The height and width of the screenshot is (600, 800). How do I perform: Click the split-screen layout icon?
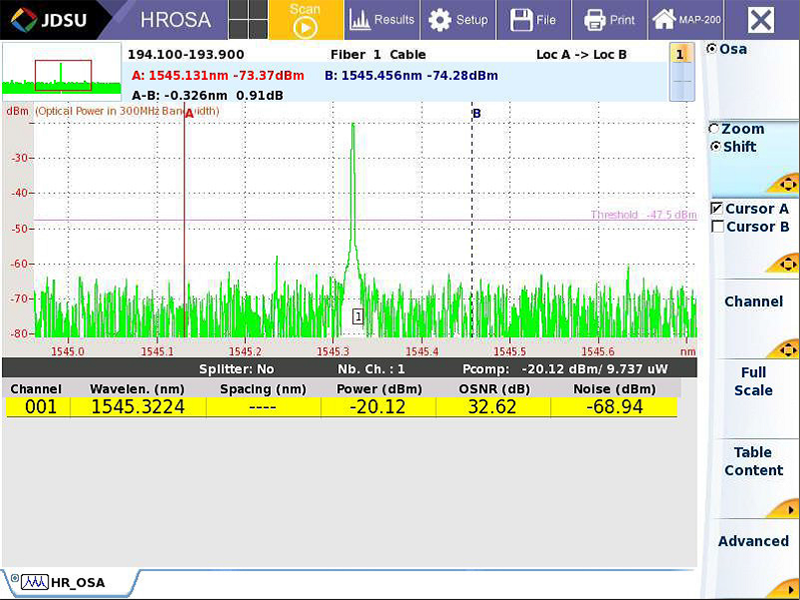[x=250, y=20]
